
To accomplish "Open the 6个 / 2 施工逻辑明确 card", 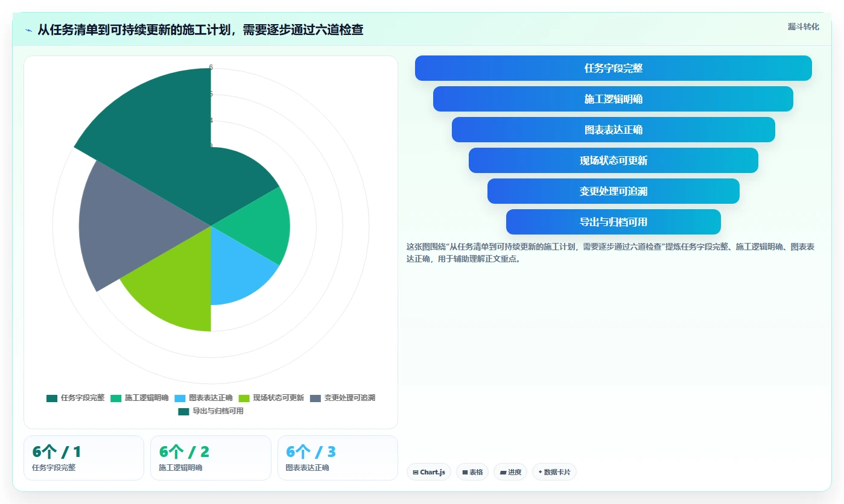I will 211,458.
